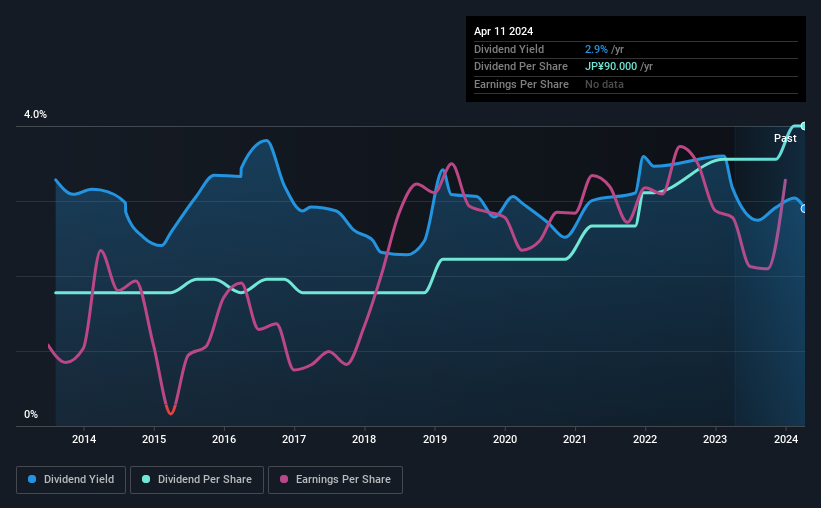The width and height of the screenshot is (821, 508).
Task: Select the 2018 year label on the axis
Action: click(x=364, y=439)
